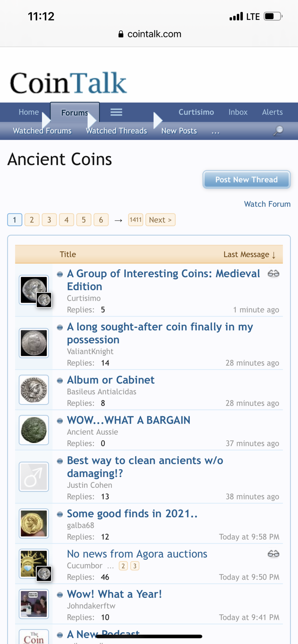
Task: Click the watched glasses icon on Medieval Edition thread
Action: click(273, 274)
